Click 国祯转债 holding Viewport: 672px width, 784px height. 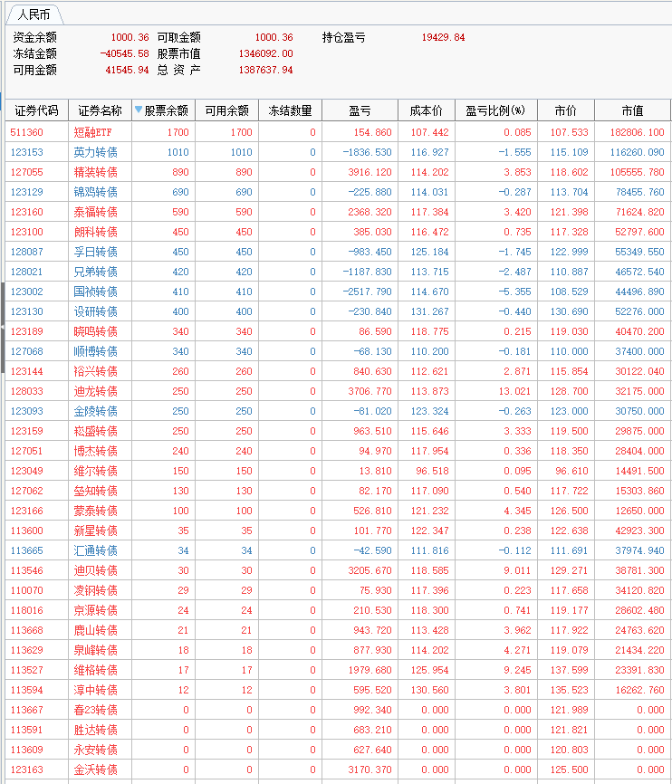96,292
